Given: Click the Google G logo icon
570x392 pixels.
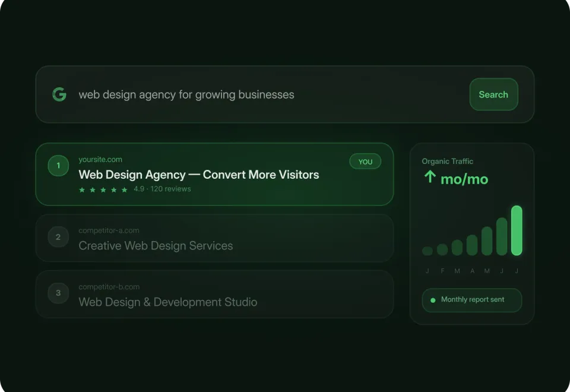Looking at the screenshot, I should 59,94.
